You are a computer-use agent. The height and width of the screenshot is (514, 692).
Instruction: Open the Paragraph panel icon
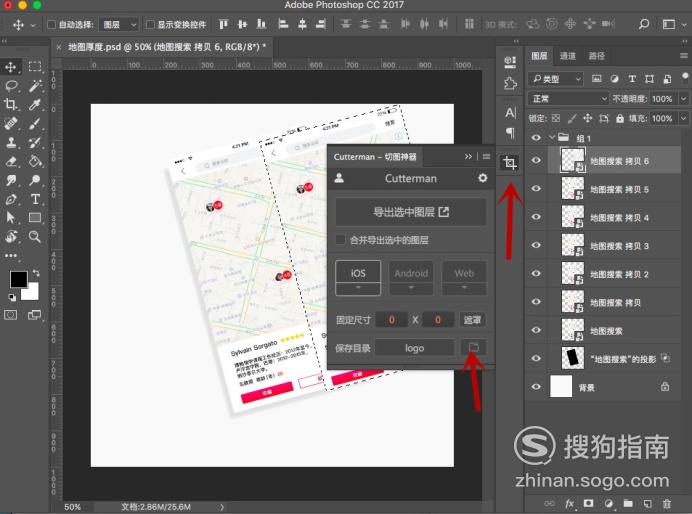510,132
